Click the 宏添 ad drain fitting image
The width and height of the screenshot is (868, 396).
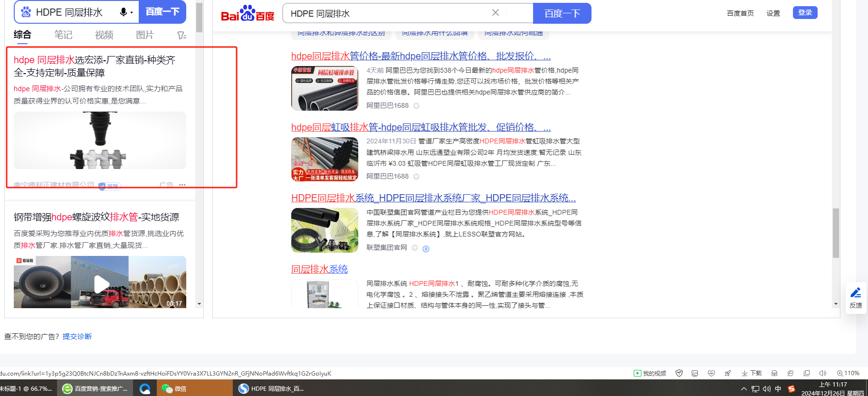(100, 141)
